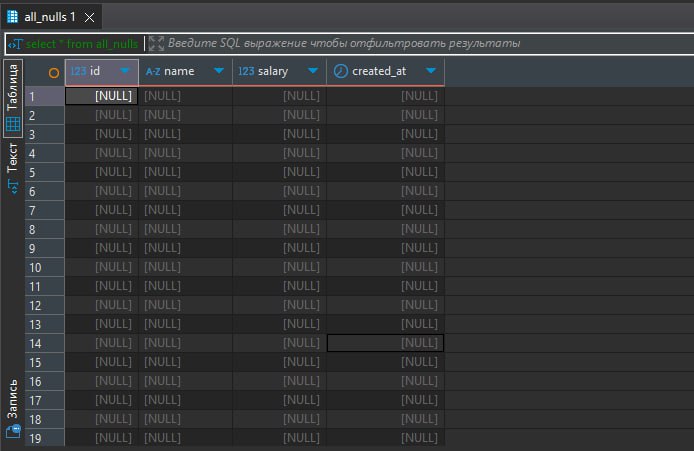Click the name column header
Image resolution: width=694 pixels, height=451 pixels.
click(185, 72)
